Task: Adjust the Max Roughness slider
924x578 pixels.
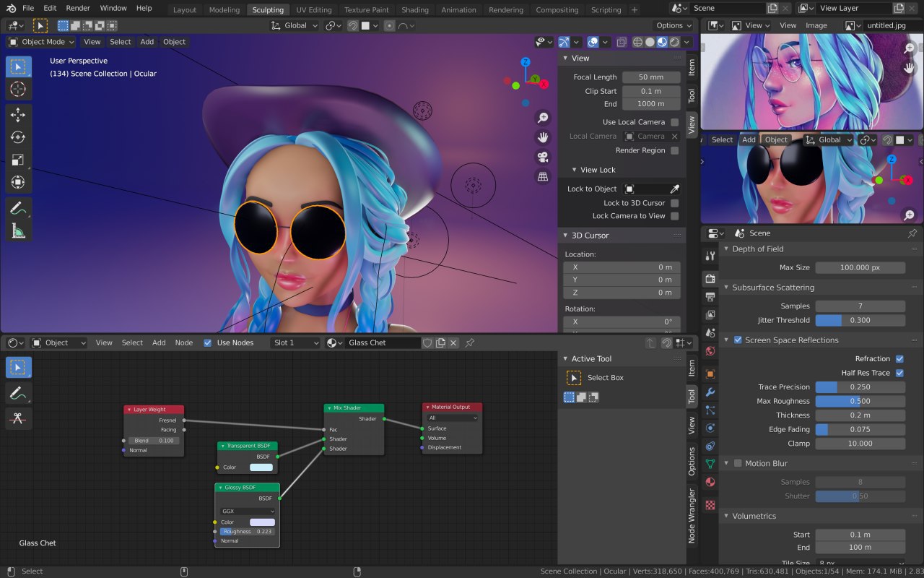Action: pos(860,401)
